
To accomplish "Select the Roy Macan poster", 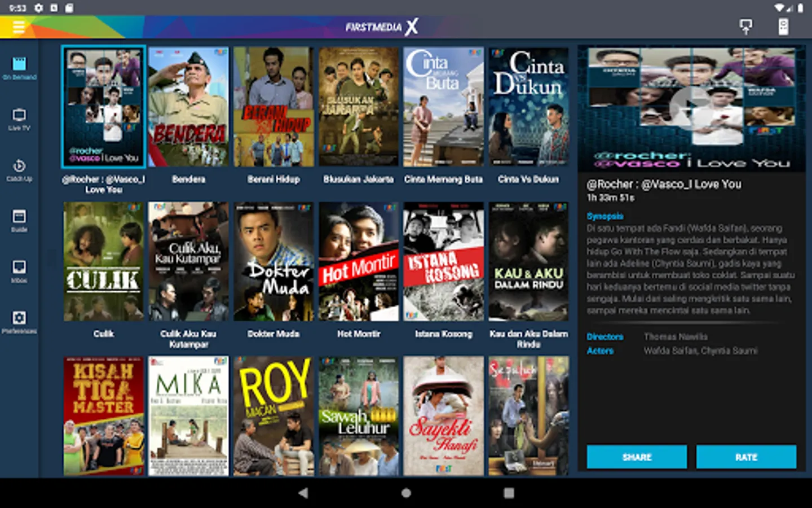I will (x=273, y=416).
